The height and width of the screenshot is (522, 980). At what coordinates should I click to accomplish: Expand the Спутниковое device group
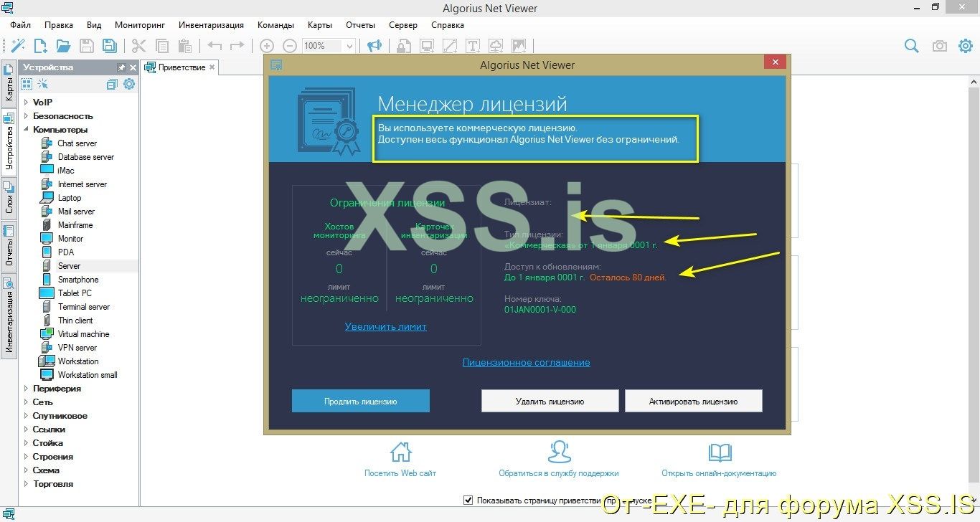click(27, 416)
